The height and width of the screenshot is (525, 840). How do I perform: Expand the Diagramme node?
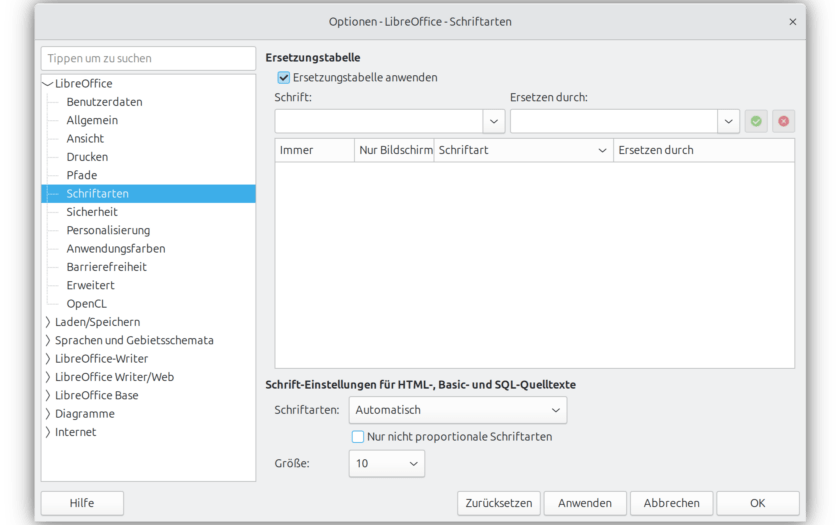[x=48, y=414]
